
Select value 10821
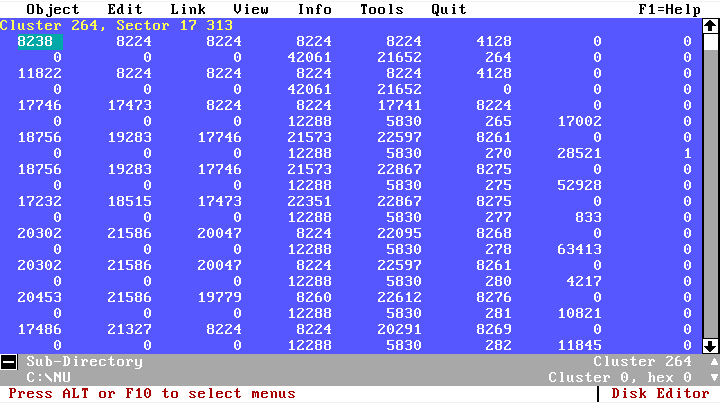click(579, 313)
